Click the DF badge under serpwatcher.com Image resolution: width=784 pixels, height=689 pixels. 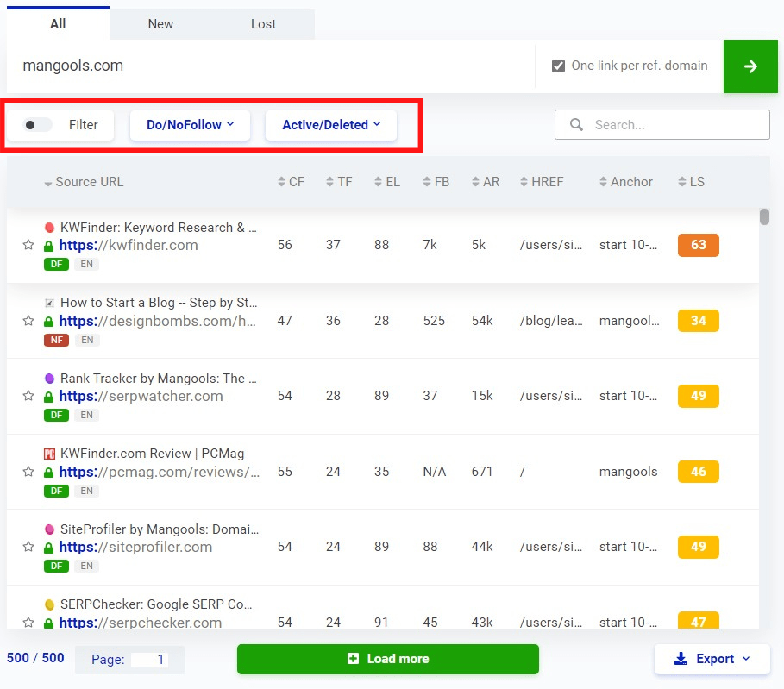tap(57, 415)
